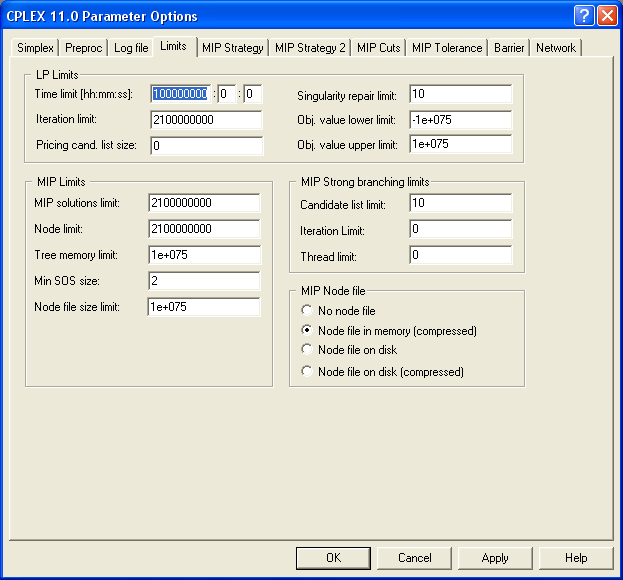Click the 'Obj. value upper limit:' label

(347, 145)
